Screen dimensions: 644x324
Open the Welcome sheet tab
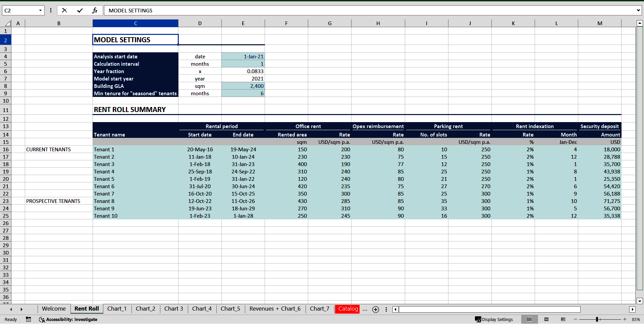click(54, 309)
